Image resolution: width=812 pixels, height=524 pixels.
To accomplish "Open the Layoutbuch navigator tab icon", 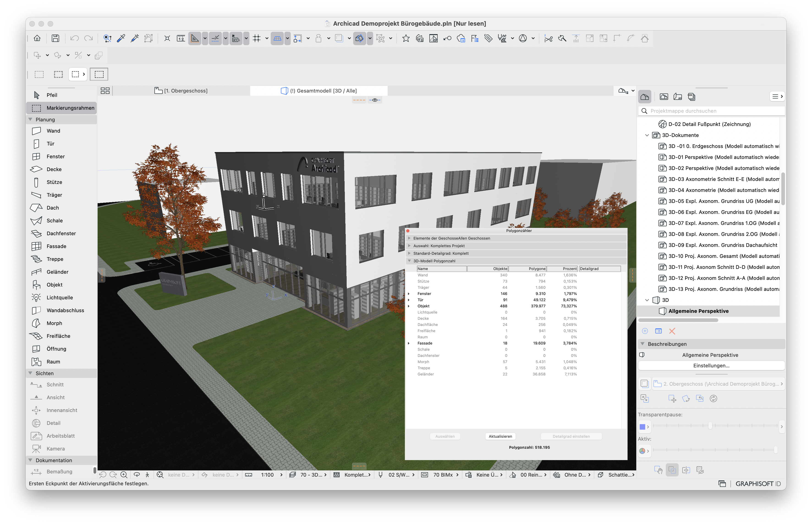I will click(678, 97).
